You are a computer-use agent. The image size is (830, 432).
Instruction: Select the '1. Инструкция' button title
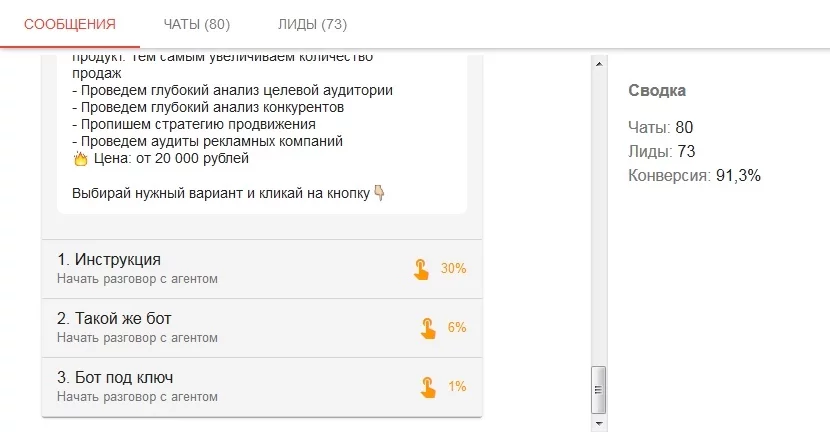point(109,260)
